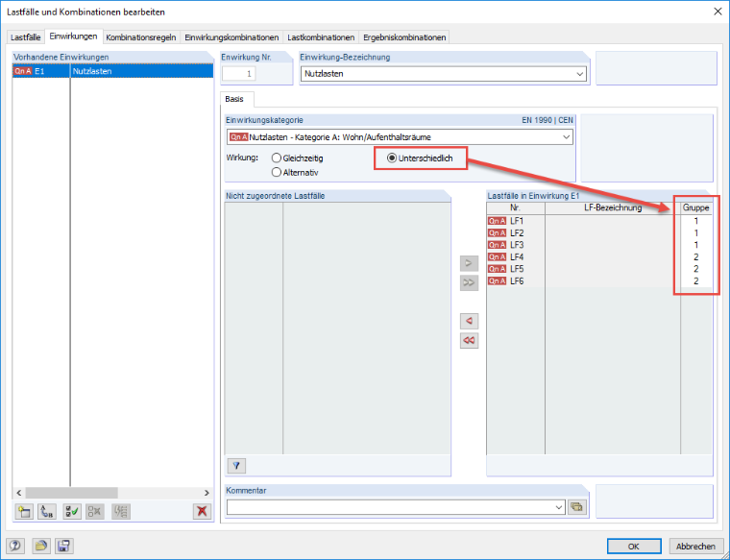Delete the action with the red X icon
This screenshot has height=560, width=730.
(x=202, y=512)
